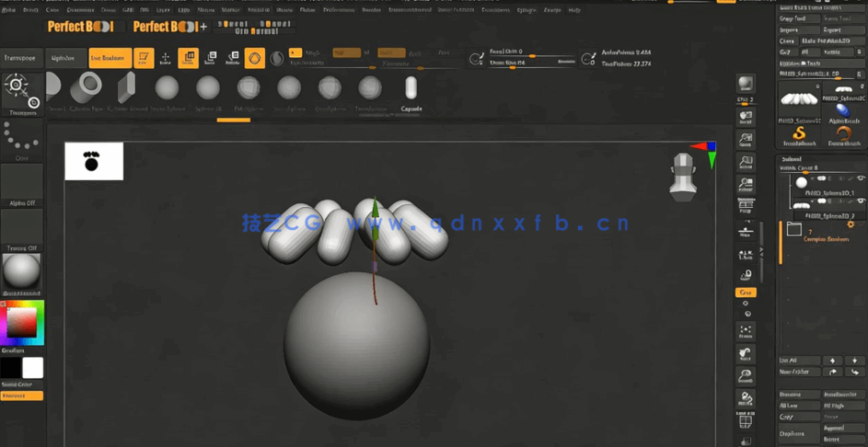Viewport: 868px width, 447px height.
Task: Click the List All button
Action: pos(799,361)
